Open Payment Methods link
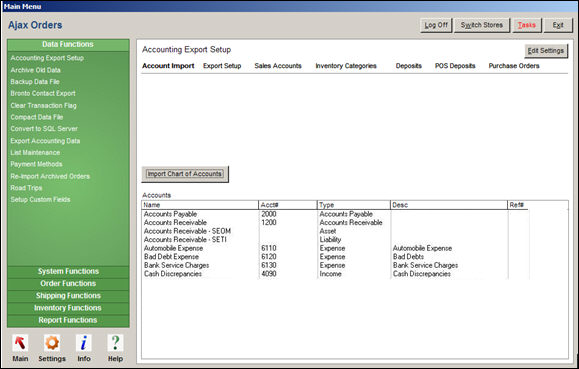 (x=36, y=164)
